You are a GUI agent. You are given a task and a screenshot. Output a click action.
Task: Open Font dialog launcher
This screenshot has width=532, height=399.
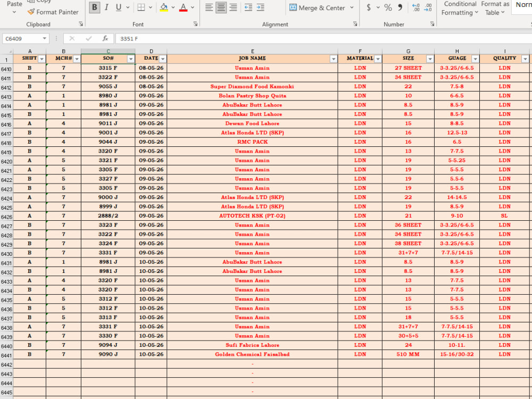click(195, 24)
